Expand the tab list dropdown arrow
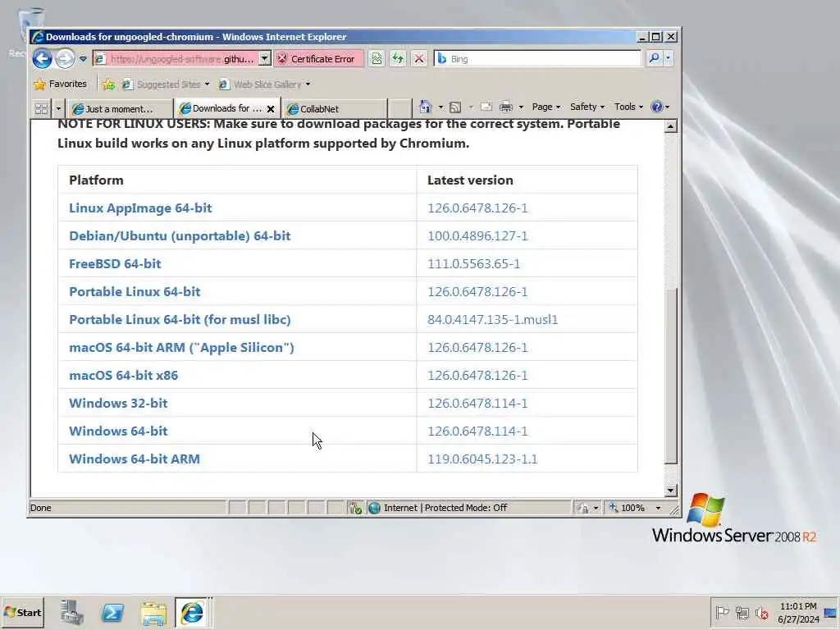The image size is (840, 630). tap(58, 109)
